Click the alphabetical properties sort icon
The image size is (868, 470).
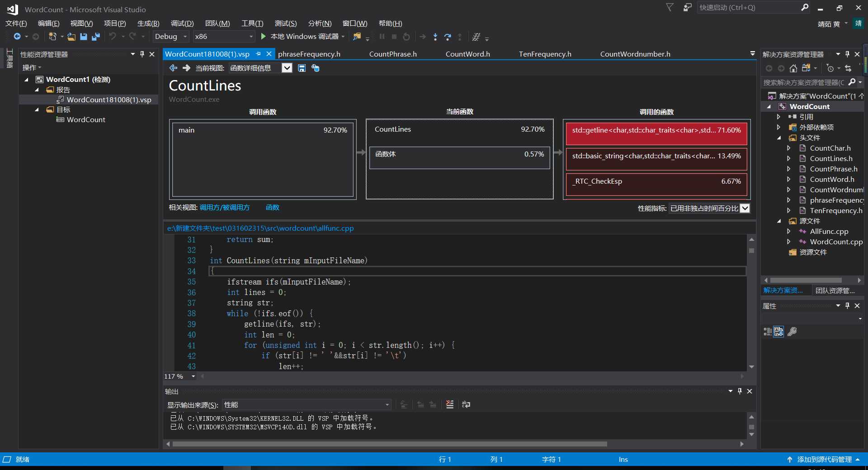pos(778,332)
